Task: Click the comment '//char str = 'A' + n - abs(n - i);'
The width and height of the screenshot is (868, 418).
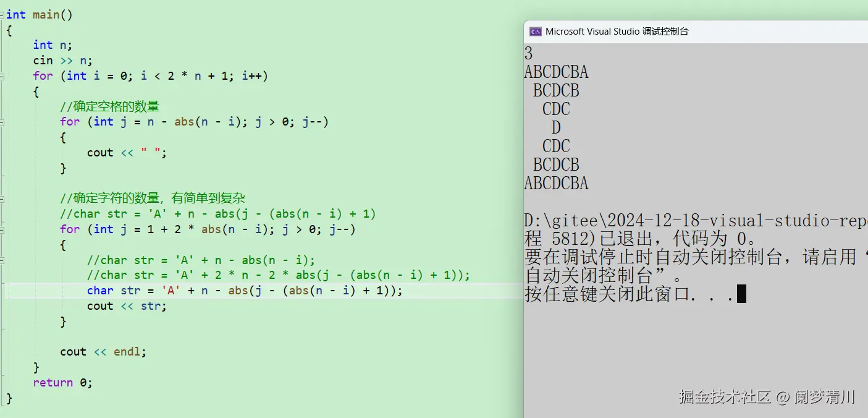Action: pyautogui.click(x=201, y=260)
